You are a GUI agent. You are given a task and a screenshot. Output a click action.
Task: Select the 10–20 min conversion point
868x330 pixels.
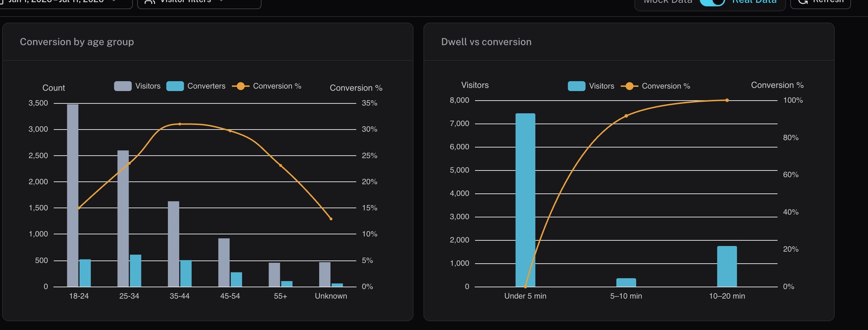point(727,100)
